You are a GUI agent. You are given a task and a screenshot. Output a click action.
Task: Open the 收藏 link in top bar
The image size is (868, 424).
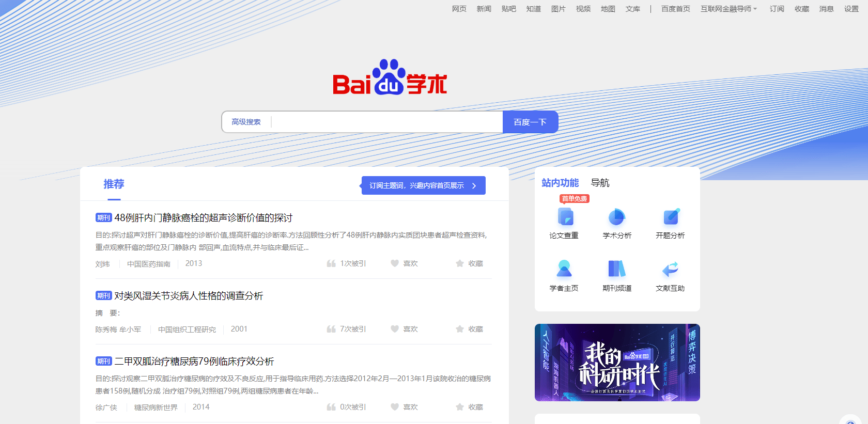802,9
